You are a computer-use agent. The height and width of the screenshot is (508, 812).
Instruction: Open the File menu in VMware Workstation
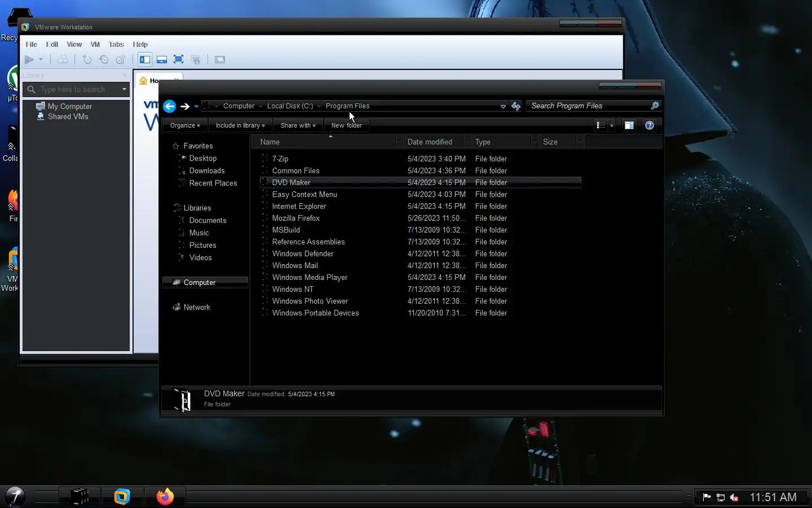[32, 45]
